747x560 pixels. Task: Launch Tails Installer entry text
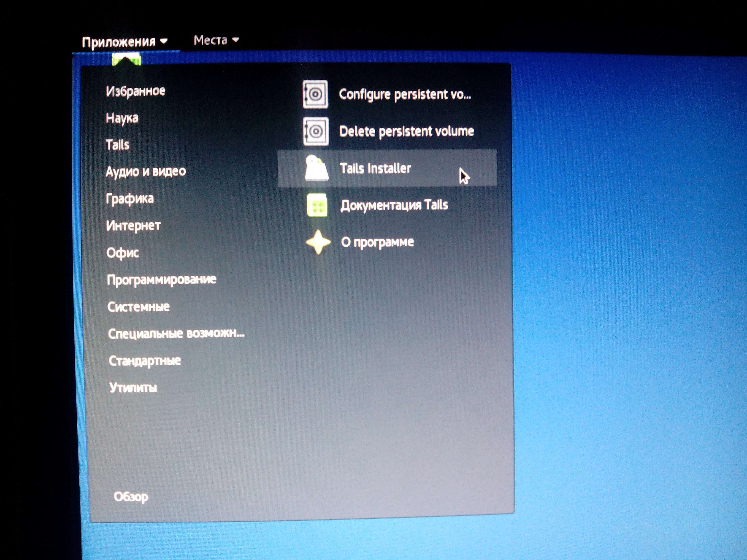tap(375, 168)
